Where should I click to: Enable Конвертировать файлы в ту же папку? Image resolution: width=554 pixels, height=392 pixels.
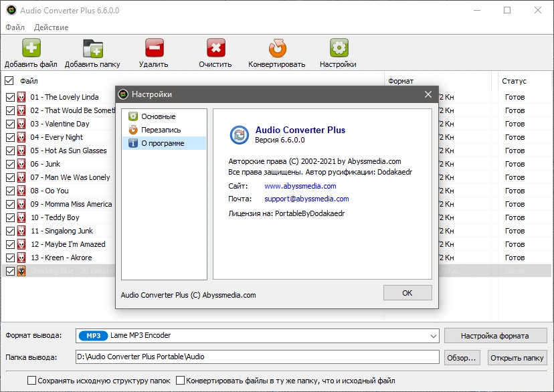click(x=180, y=381)
